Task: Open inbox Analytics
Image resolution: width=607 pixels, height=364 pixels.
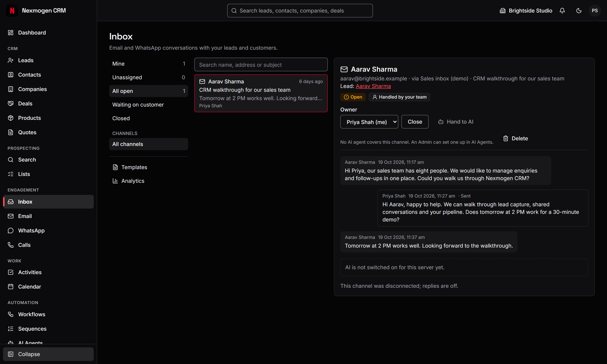Action: click(149, 181)
